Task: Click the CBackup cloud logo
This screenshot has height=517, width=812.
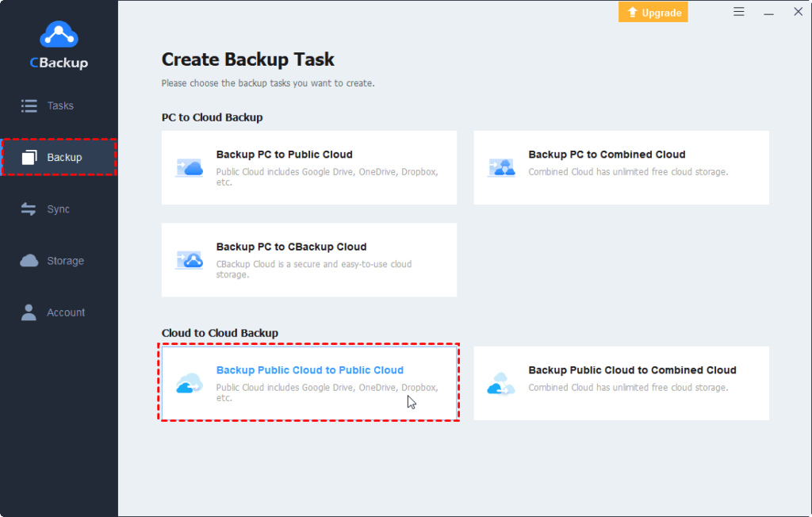Action: click(x=59, y=34)
